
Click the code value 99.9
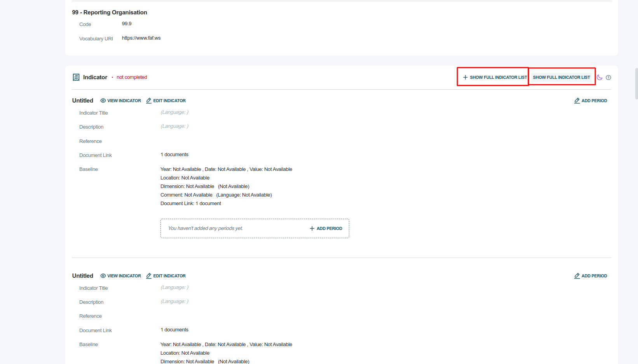tap(127, 24)
